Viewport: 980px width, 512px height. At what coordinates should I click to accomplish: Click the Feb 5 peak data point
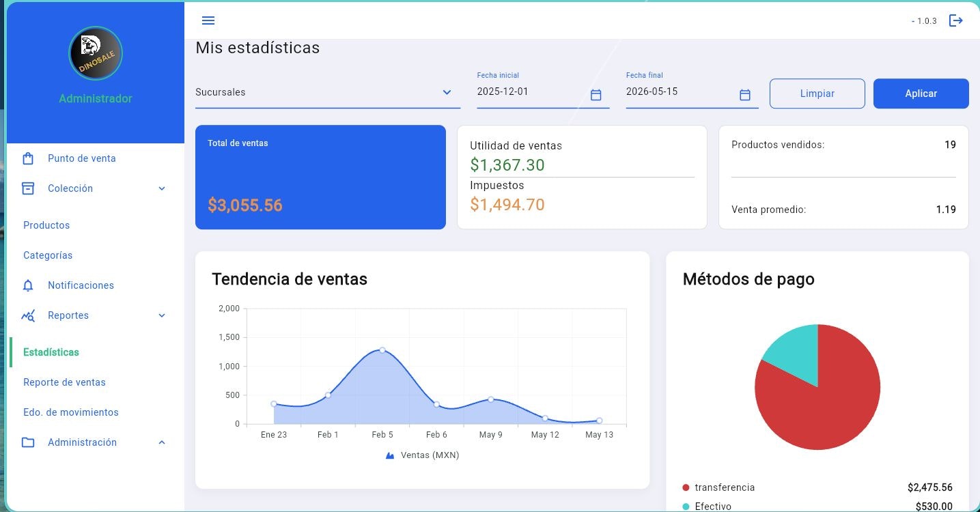coord(382,350)
